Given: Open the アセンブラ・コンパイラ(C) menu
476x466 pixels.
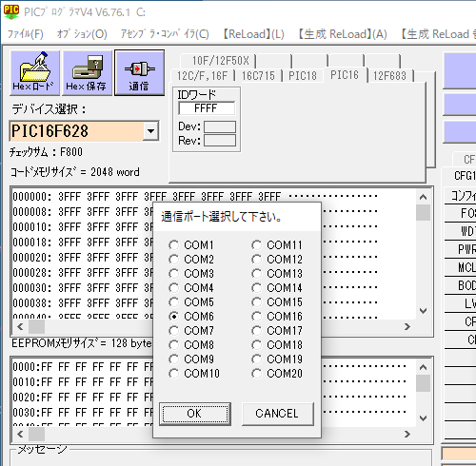Looking at the screenshot, I should (x=165, y=34).
